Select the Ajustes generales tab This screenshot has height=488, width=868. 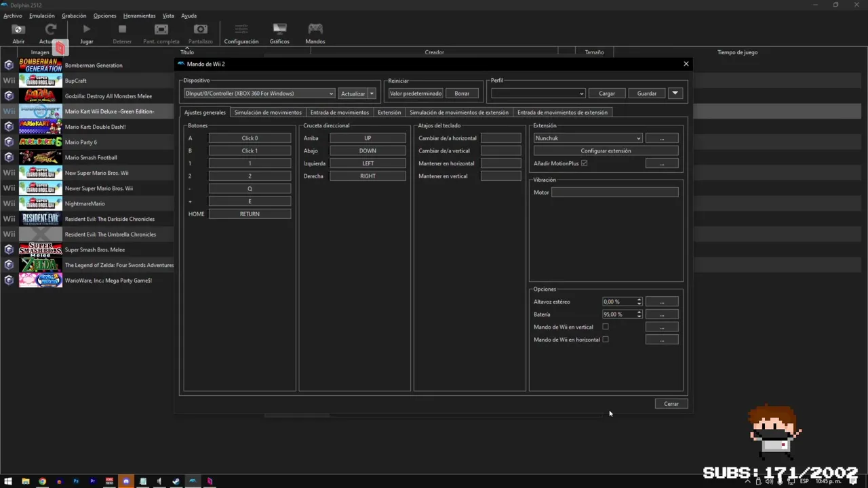[x=205, y=113]
